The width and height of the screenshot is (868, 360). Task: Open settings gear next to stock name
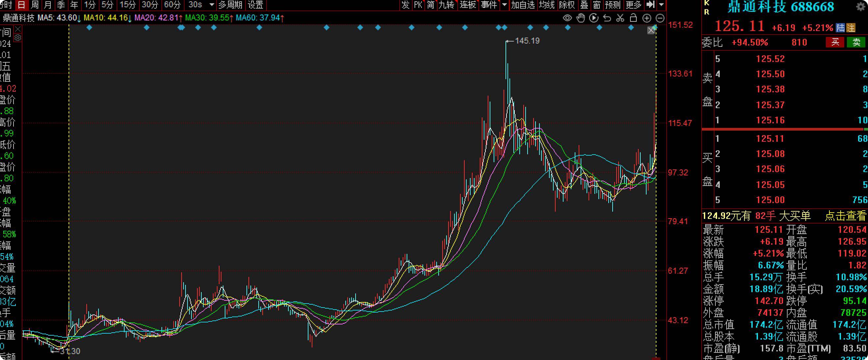(x=861, y=7)
